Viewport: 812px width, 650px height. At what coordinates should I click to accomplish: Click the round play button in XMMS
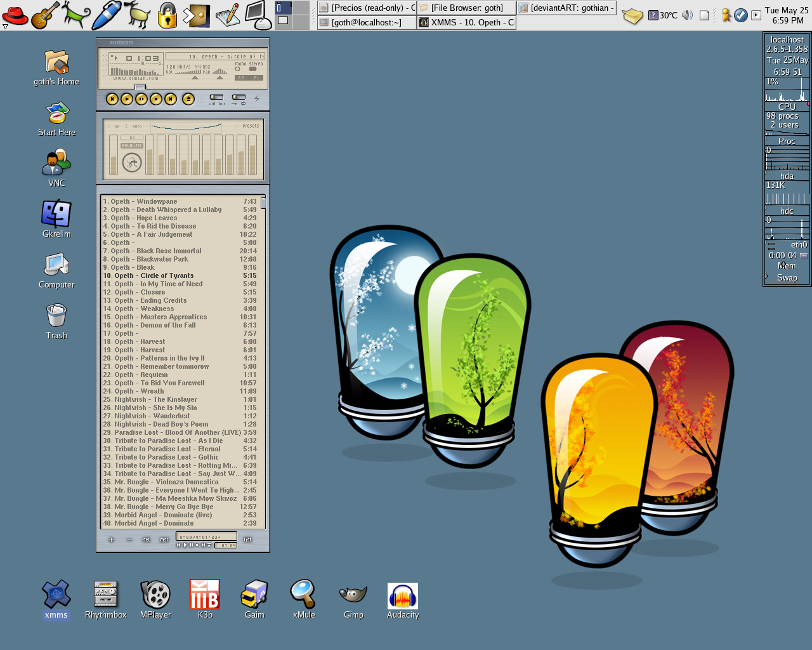tap(127, 98)
